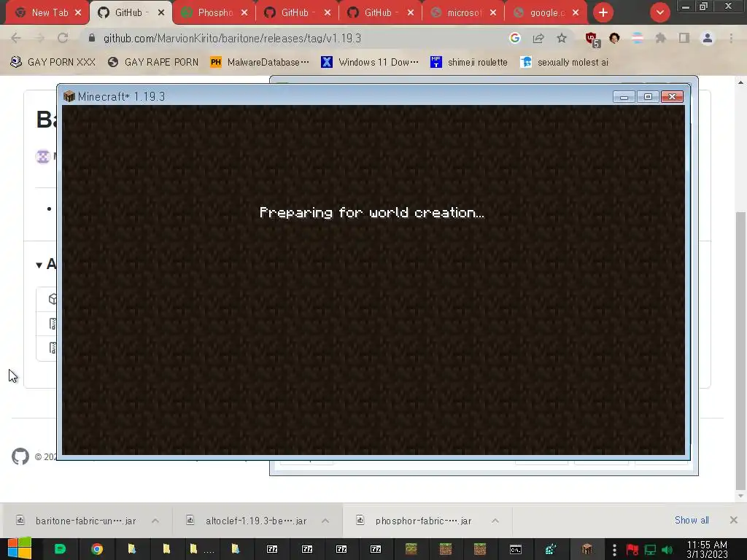The image size is (747, 560).
Task: Open a new tab with the plus button
Action: 603,13
